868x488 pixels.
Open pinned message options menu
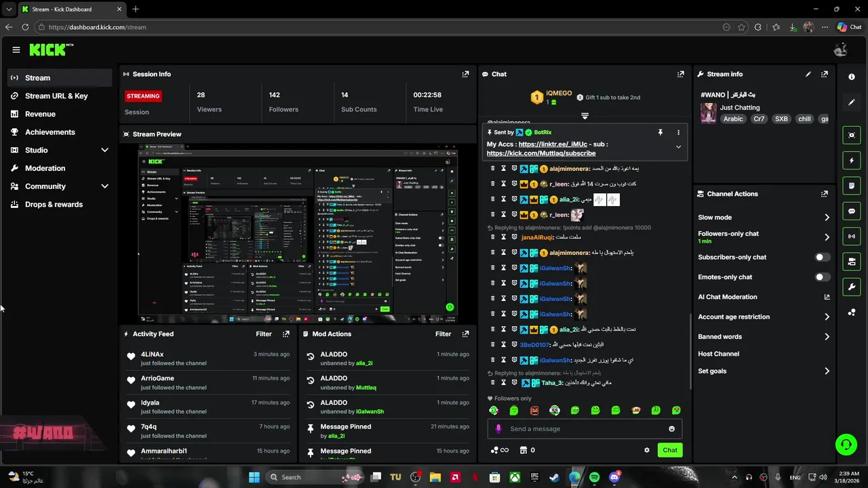[678, 133]
